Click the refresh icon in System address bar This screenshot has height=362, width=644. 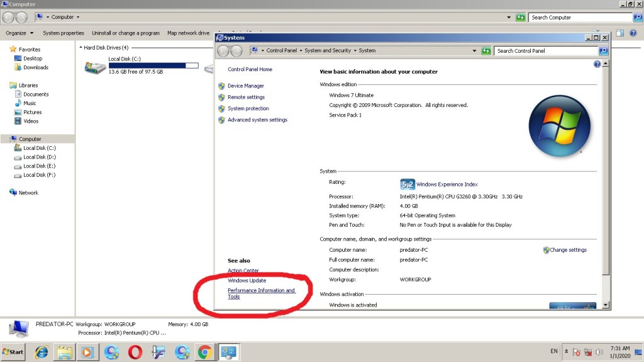486,51
